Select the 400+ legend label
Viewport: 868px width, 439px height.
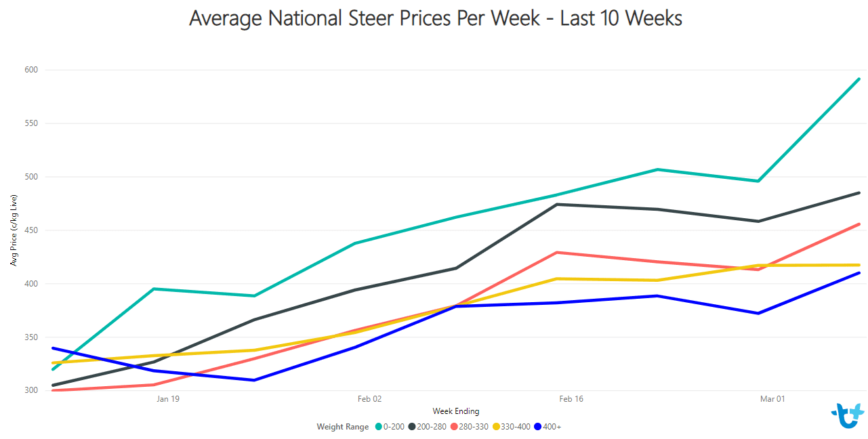[552, 427]
